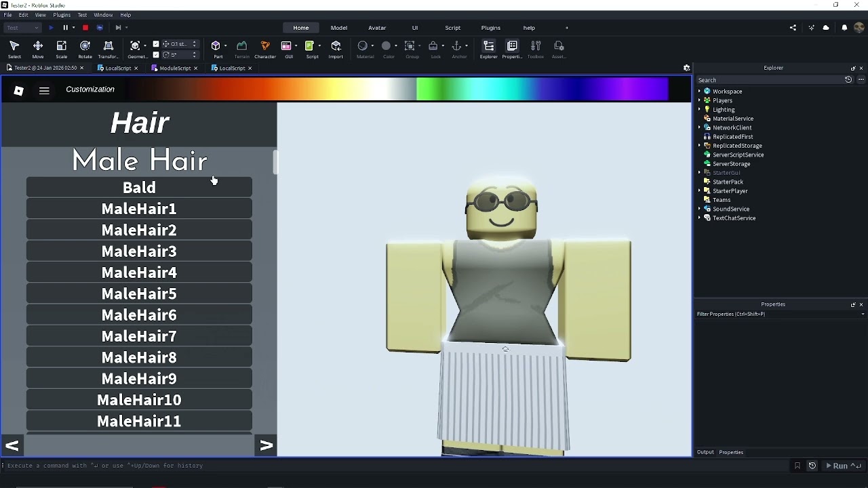Click viewport settings gear icon

[686, 68]
